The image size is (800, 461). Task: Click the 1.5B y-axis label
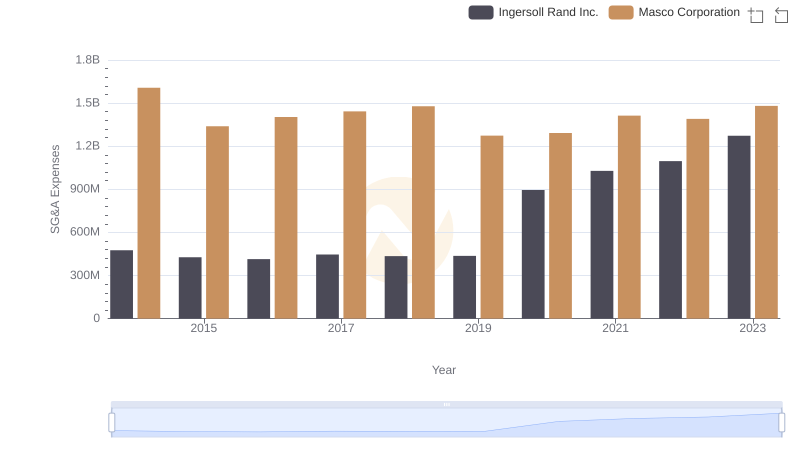pos(88,103)
